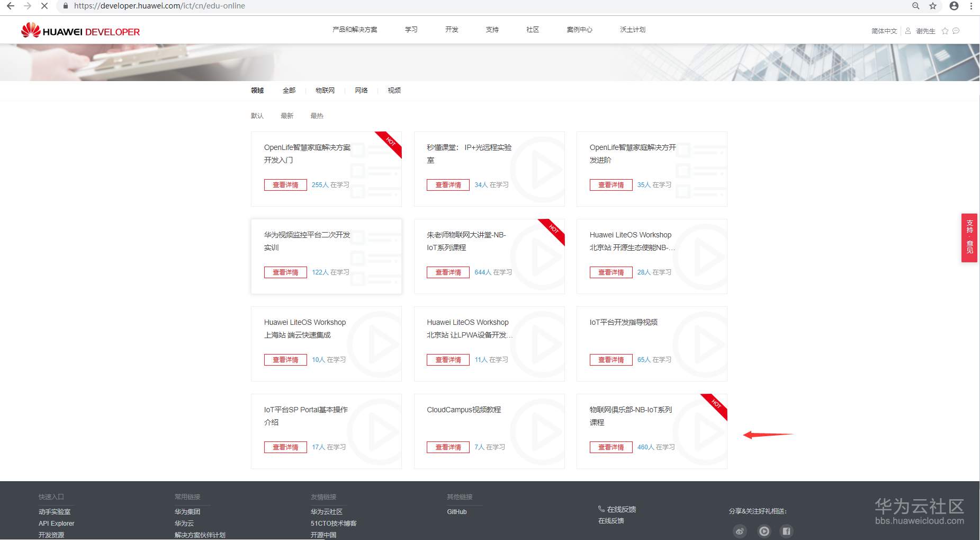Image resolution: width=980 pixels, height=540 pixels.
Task: Click the 644人 在学习 learner count
Action: tap(493, 272)
